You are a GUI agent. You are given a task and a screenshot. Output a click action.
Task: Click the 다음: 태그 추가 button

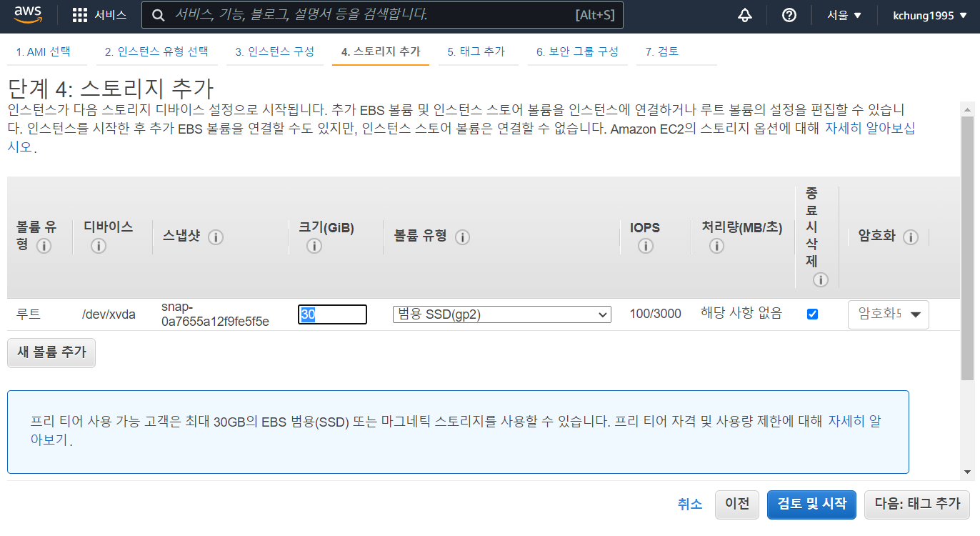[917, 504]
